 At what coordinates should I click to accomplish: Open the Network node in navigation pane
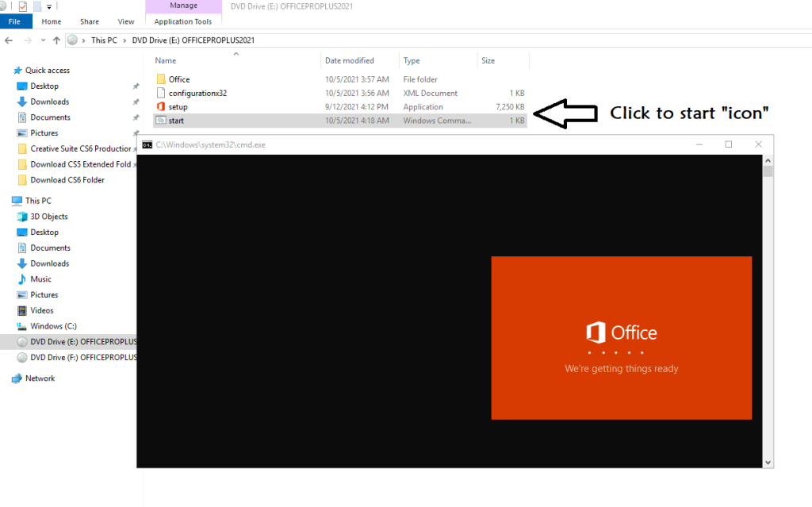point(40,378)
